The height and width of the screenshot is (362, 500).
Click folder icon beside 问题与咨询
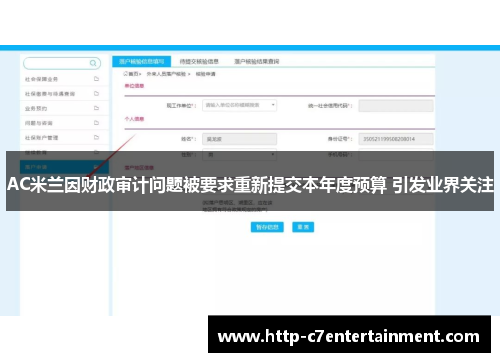pyautogui.click(x=96, y=123)
